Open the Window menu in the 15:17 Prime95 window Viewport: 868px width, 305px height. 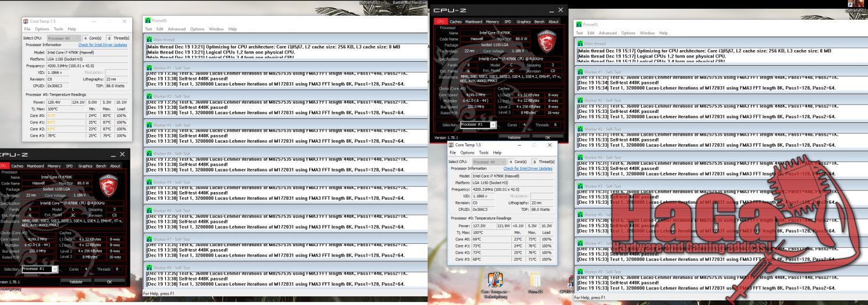coord(647,33)
